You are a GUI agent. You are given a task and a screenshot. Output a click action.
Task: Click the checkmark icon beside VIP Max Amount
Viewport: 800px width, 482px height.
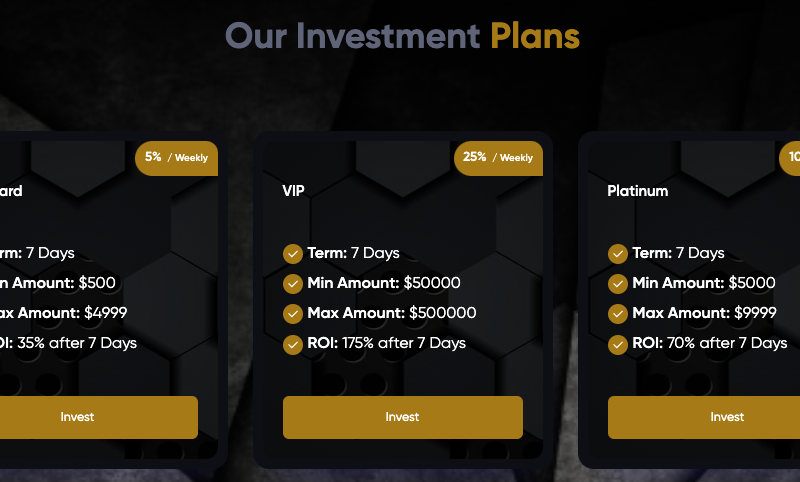[x=293, y=314]
